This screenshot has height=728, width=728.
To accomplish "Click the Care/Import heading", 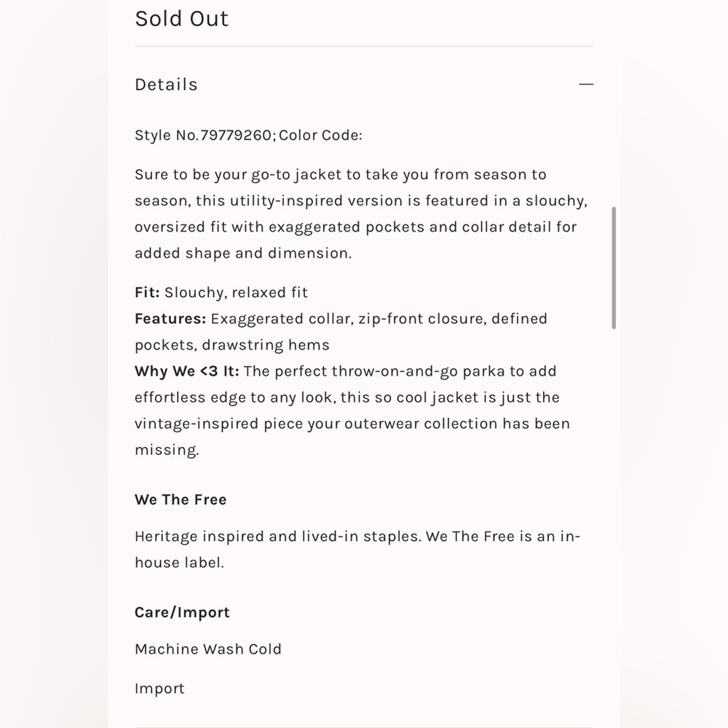I will 182,612.
